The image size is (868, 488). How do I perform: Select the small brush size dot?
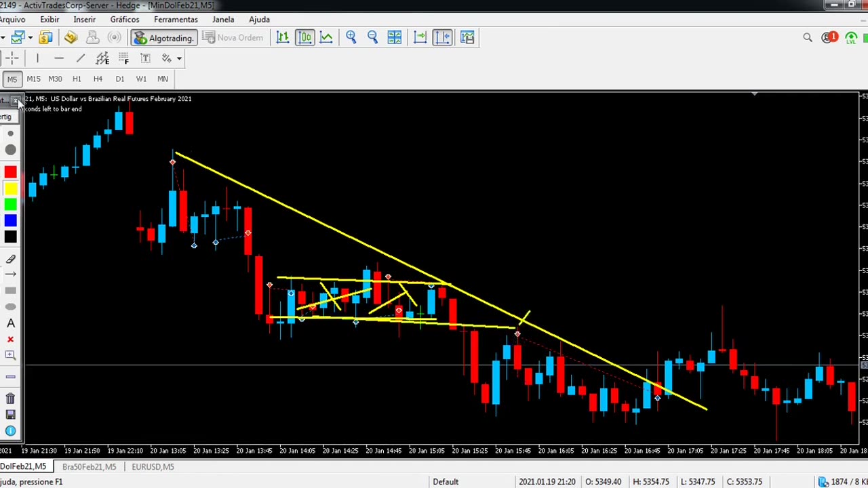(10, 134)
